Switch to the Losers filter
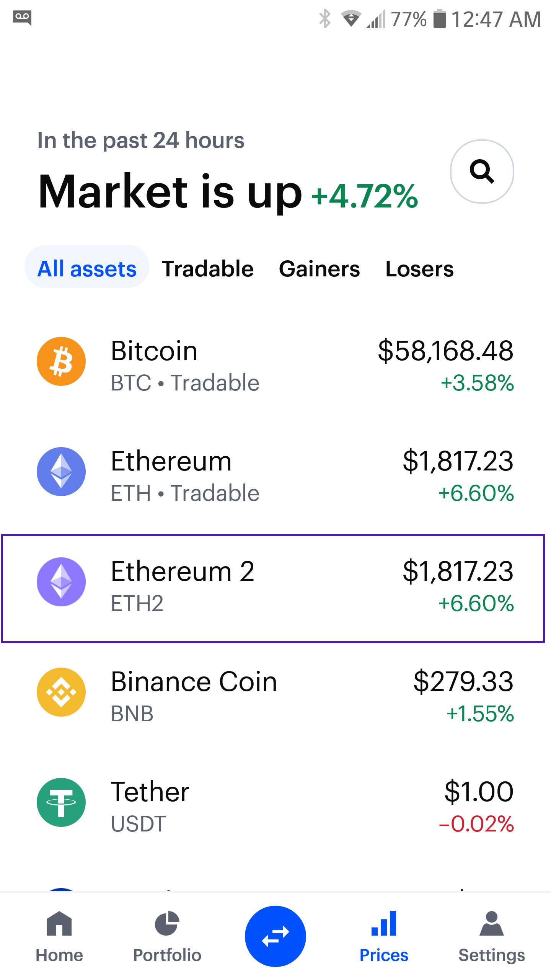This screenshot has width=551, height=980. 419,269
